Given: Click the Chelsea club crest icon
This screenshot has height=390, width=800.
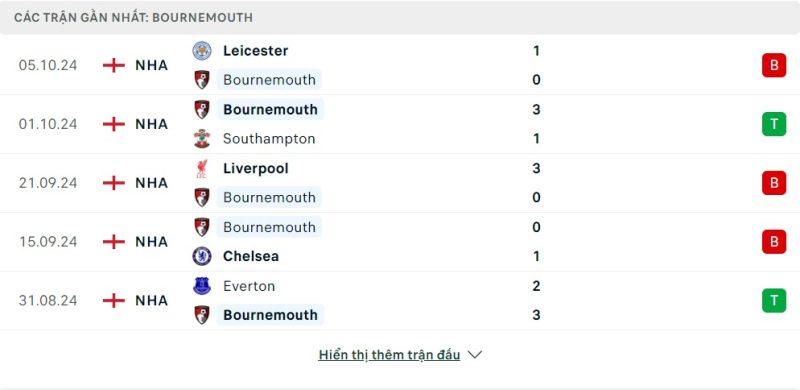Looking at the screenshot, I should tap(202, 256).
